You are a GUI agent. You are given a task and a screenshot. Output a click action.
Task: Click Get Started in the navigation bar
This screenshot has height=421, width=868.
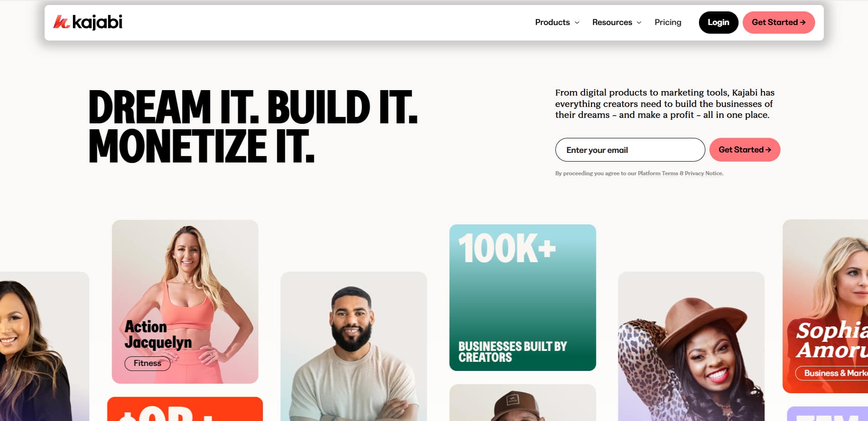pyautogui.click(x=778, y=22)
